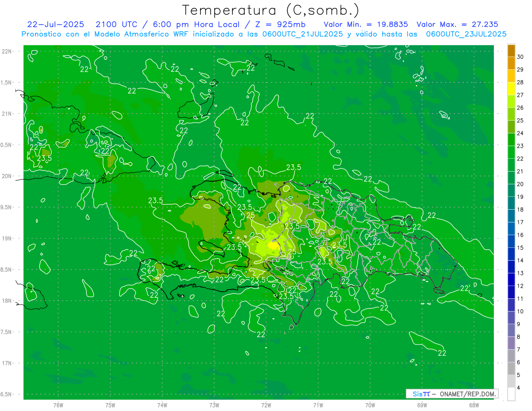The image size is (532, 411).
Task: Click the 17N latitude axis label
Action: (6, 363)
